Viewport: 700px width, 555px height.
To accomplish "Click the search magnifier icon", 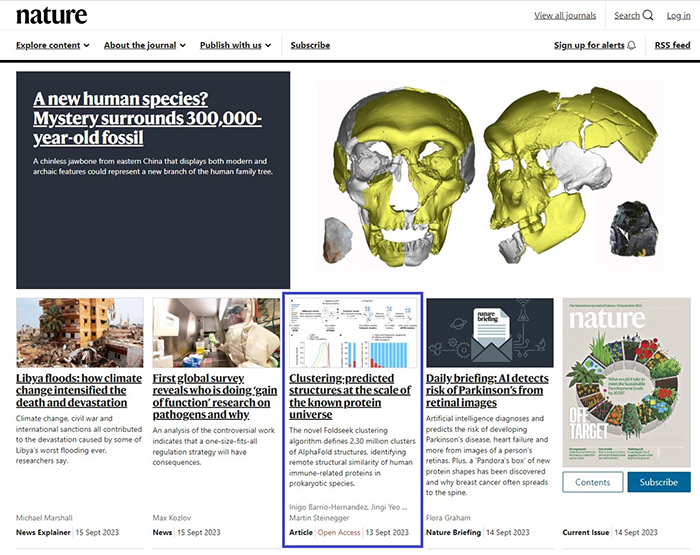I will [x=648, y=15].
